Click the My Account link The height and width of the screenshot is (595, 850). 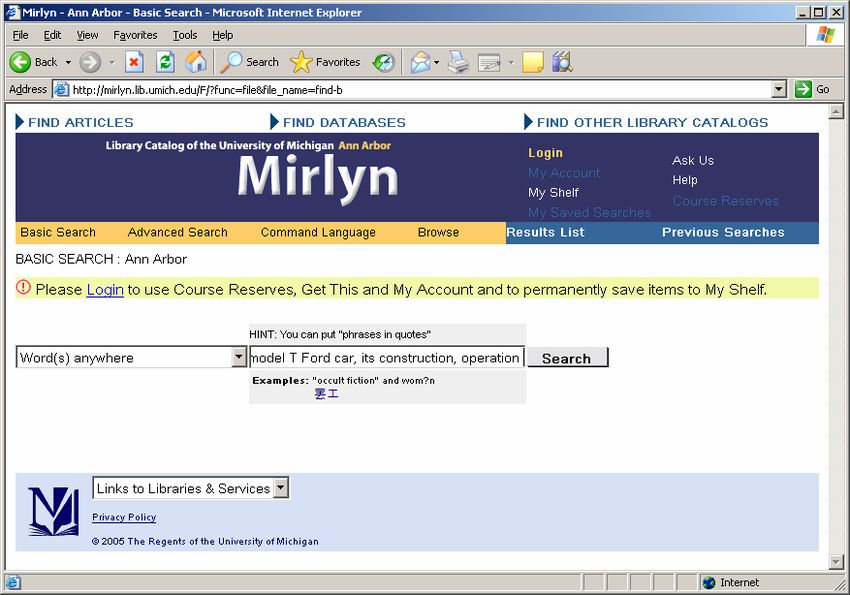(x=564, y=173)
